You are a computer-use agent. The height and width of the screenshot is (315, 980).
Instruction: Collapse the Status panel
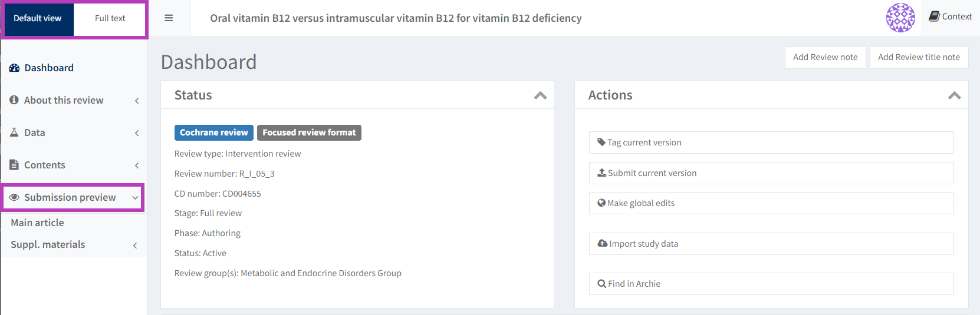coord(540,95)
